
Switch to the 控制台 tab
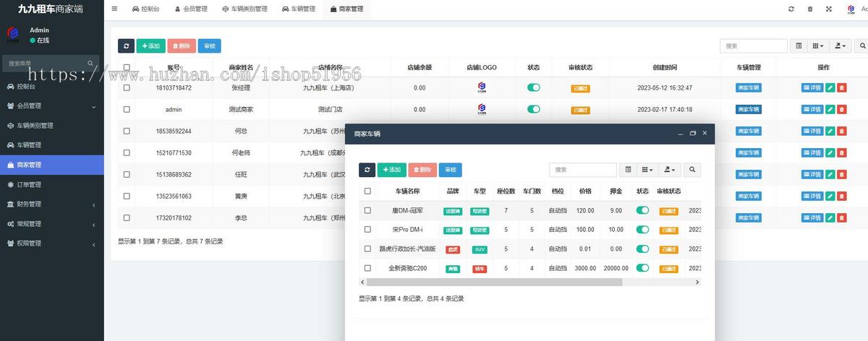(146, 9)
